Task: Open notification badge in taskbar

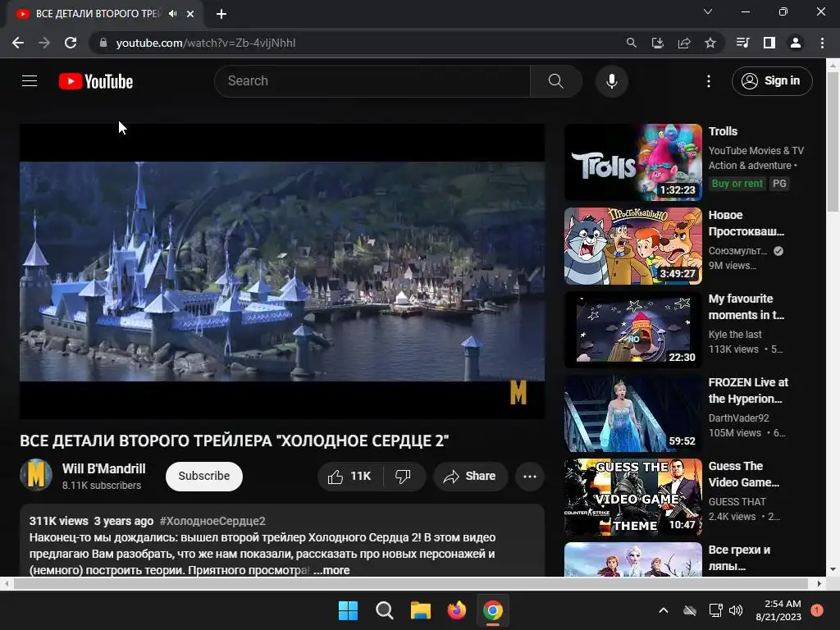Action: point(817,610)
